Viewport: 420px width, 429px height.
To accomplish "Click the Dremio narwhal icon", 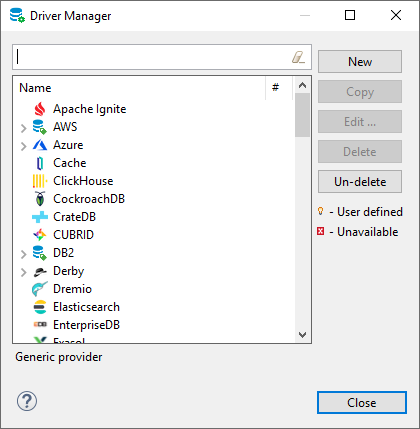I will (40, 289).
